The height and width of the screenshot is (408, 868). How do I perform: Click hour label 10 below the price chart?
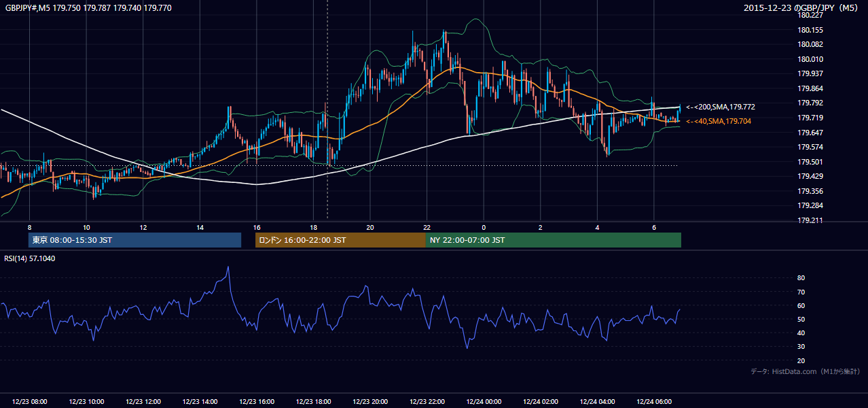(86, 226)
